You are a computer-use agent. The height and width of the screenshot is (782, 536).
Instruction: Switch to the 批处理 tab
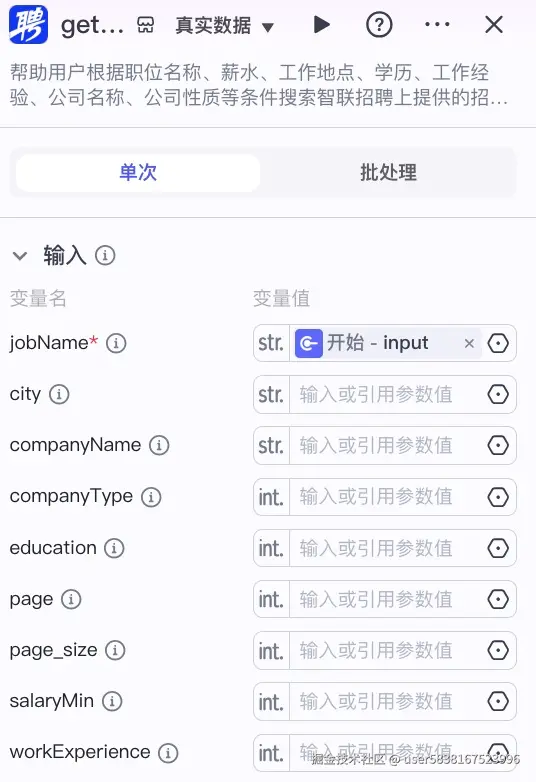[388, 173]
